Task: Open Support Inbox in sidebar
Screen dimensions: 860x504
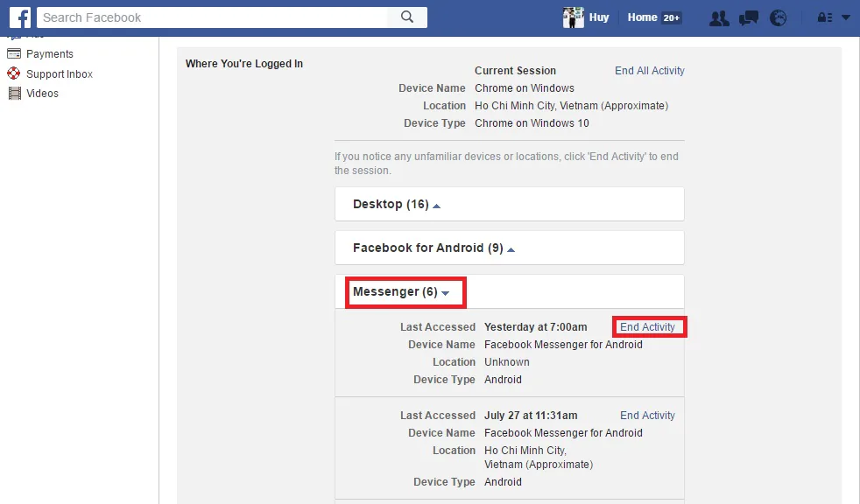Action: (x=60, y=74)
